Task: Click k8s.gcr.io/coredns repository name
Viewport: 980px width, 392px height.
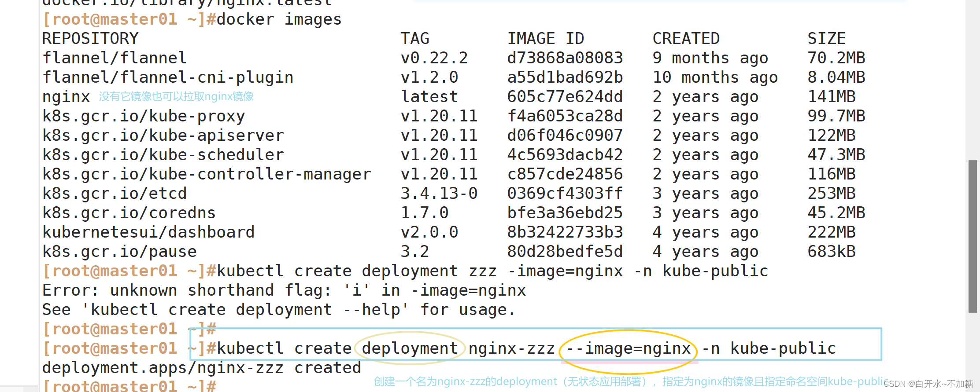Action: [129, 213]
